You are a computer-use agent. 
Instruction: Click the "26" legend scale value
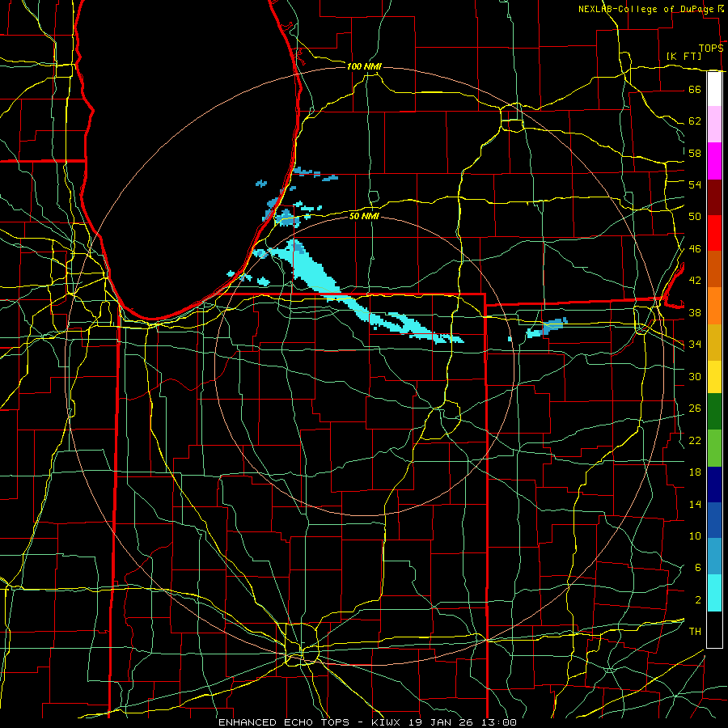click(695, 408)
